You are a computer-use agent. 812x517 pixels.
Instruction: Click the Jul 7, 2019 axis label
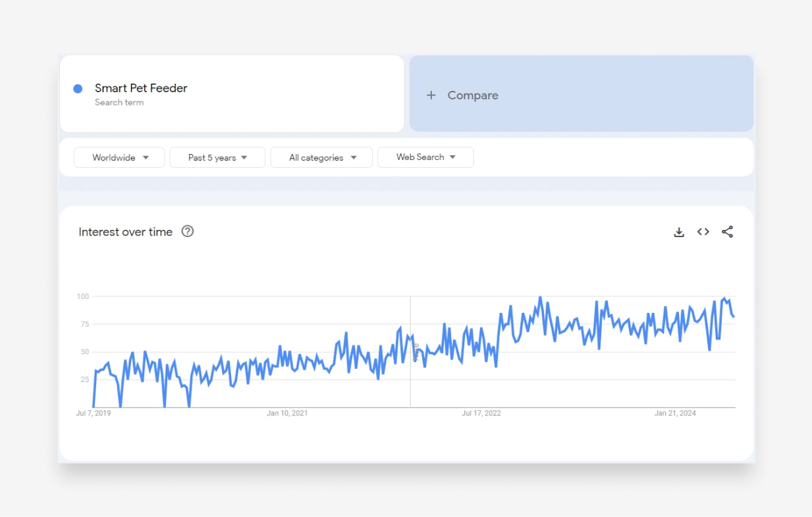coord(94,414)
